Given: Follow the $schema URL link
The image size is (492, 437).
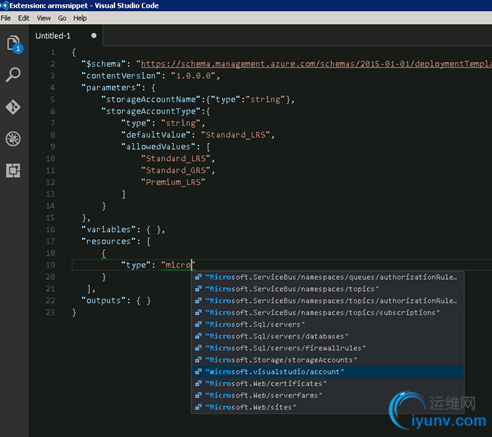Looking at the screenshot, I should [316, 64].
